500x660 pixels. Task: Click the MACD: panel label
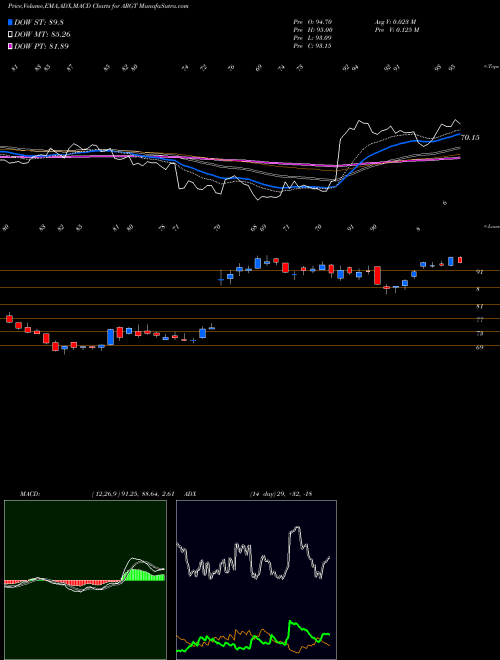(x=29, y=494)
